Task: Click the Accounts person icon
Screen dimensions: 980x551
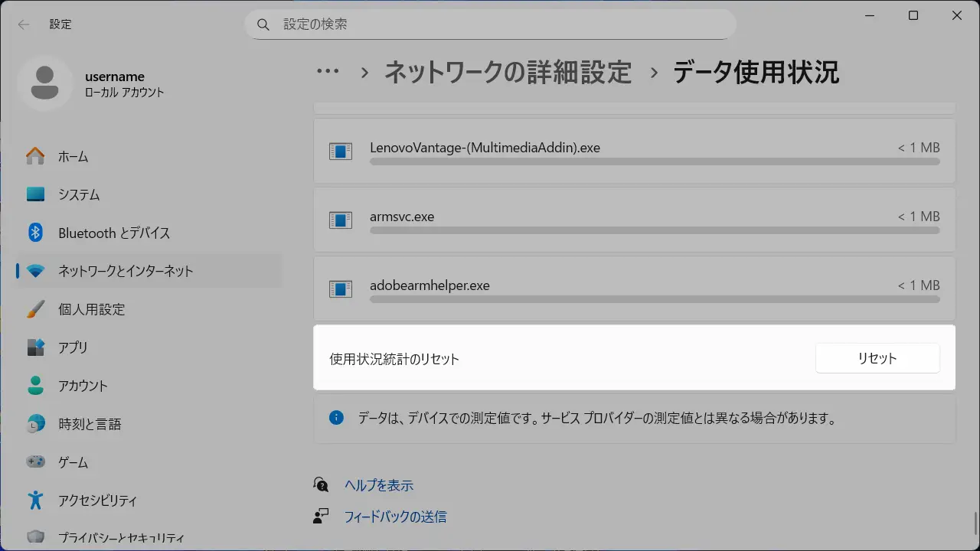Action: click(x=35, y=386)
